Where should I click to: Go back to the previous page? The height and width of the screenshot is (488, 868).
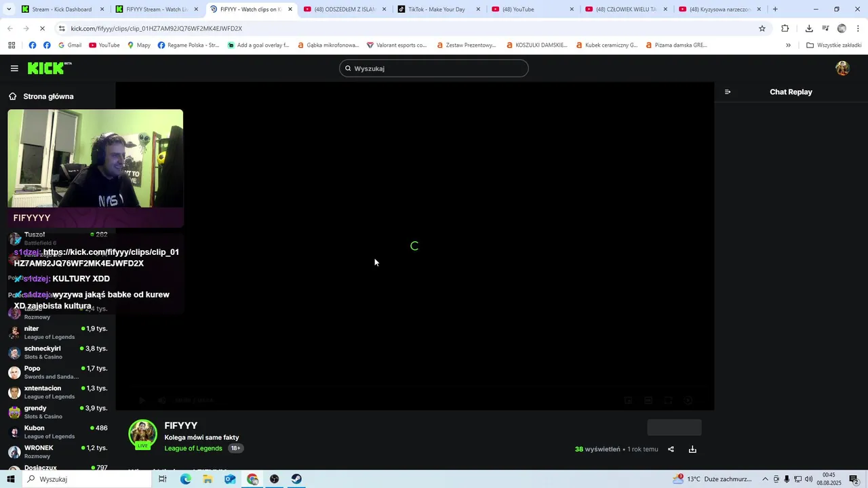point(9,28)
